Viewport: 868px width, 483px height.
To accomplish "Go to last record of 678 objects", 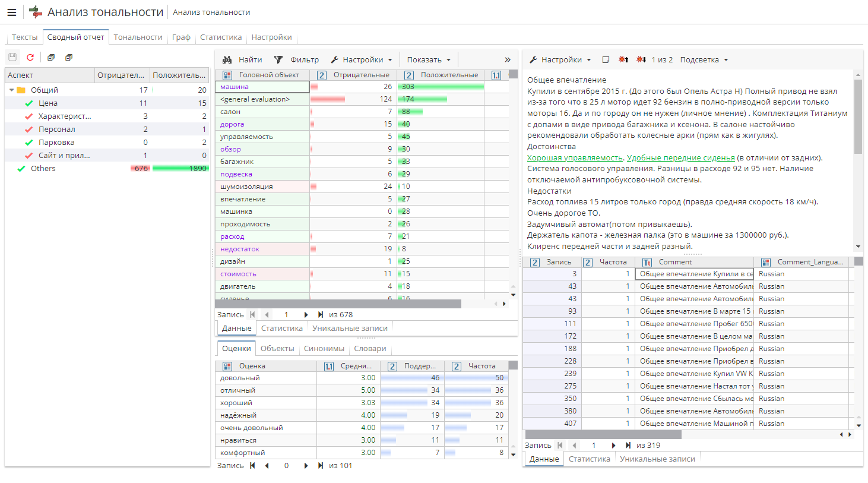I will (321, 315).
